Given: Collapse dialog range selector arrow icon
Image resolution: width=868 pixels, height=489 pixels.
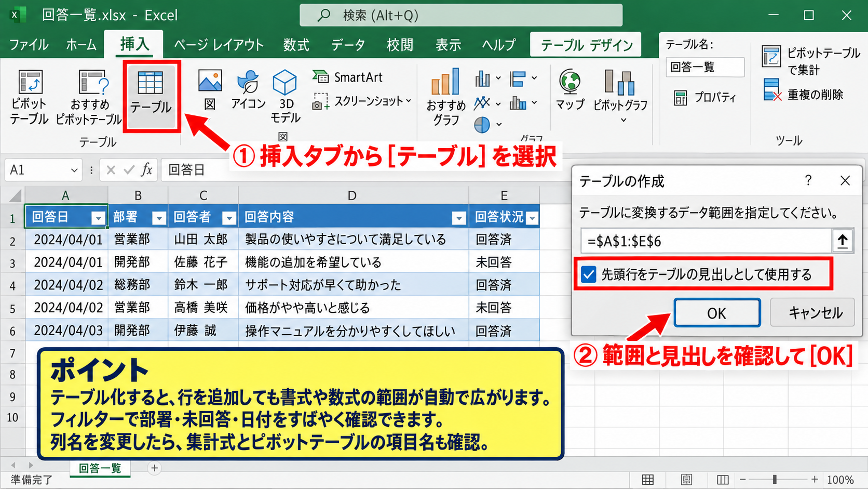Looking at the screenshot, I should [843, 241].
